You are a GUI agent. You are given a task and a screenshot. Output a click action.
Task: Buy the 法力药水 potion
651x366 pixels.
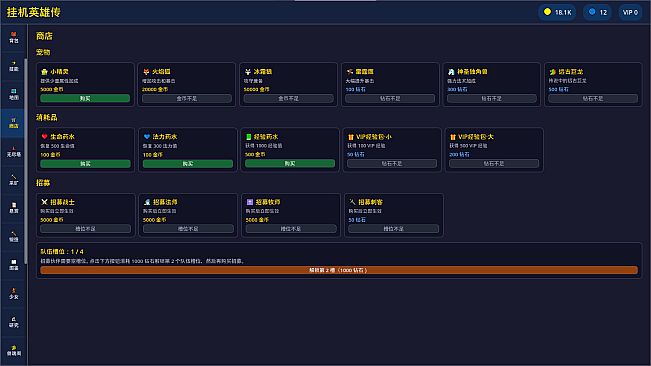pos(188,163)
